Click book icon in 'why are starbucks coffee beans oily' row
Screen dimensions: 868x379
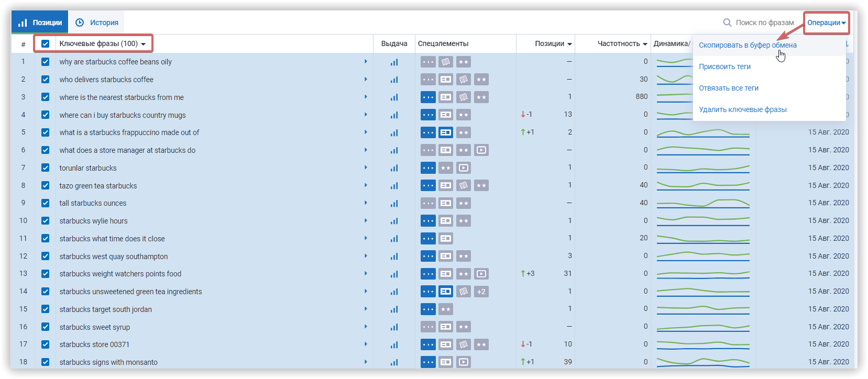(x=446, y=62)
